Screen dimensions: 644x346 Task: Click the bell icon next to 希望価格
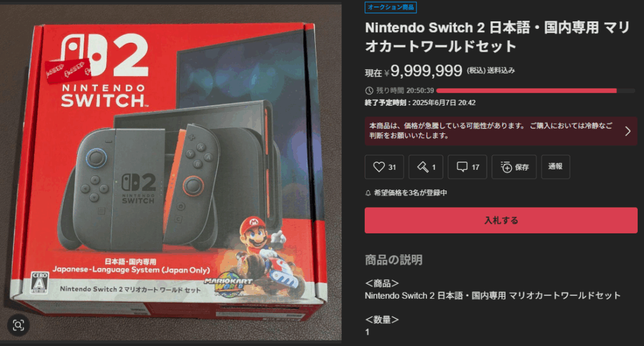[x=368, y=193]
